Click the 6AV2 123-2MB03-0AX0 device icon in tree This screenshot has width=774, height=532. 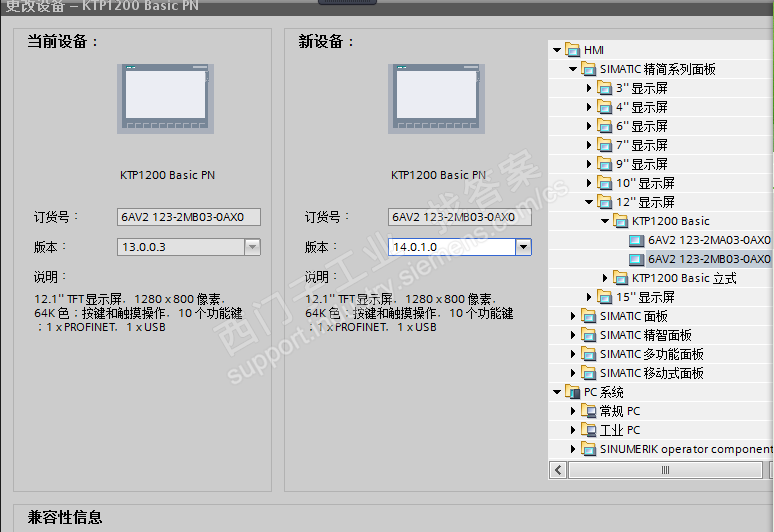(636, 259)
